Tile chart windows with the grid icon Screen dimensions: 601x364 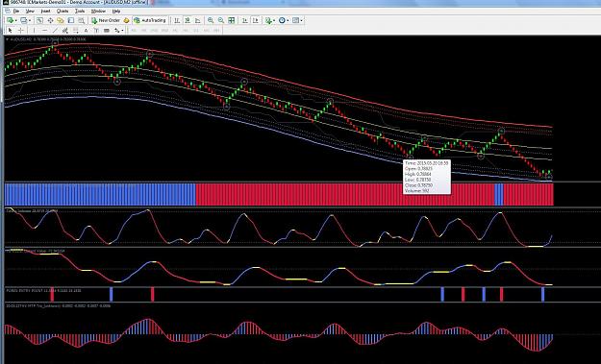click(232, 20)
